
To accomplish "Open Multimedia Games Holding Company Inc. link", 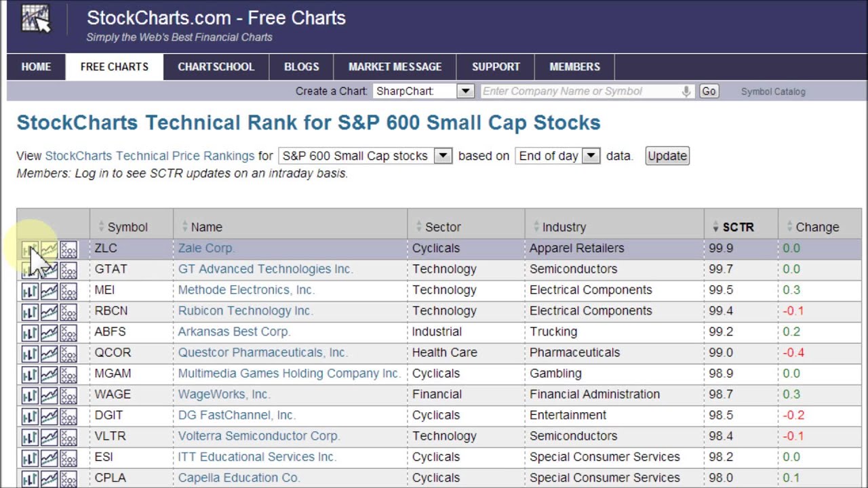I will 289,373.
